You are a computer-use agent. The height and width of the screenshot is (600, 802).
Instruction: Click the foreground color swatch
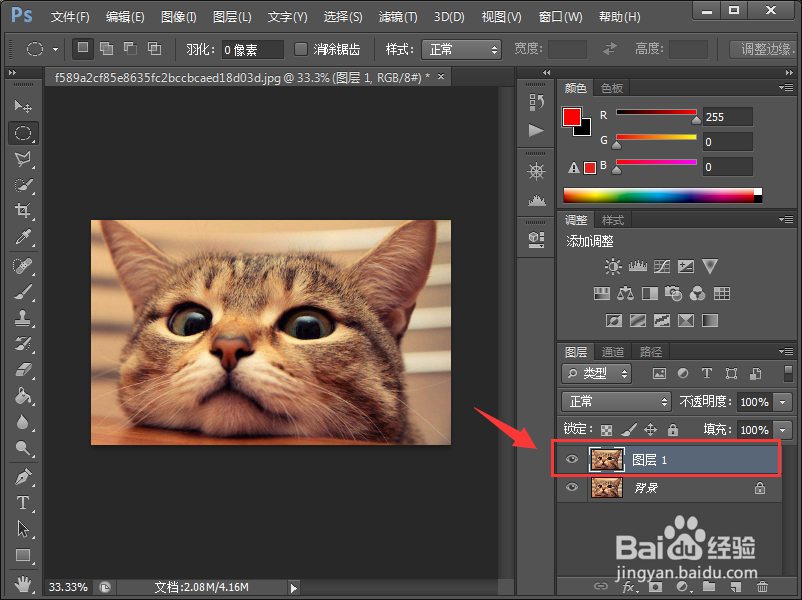tap(570, 117)
